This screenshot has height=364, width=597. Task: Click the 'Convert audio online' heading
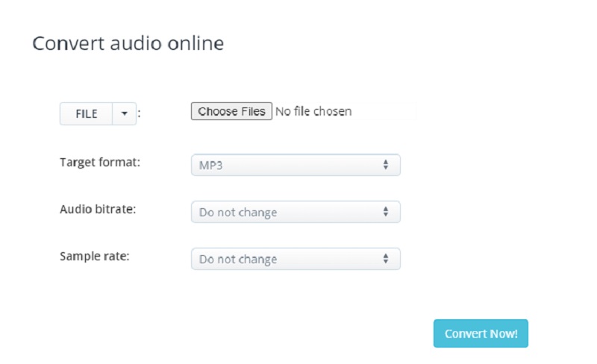(128, 43)
